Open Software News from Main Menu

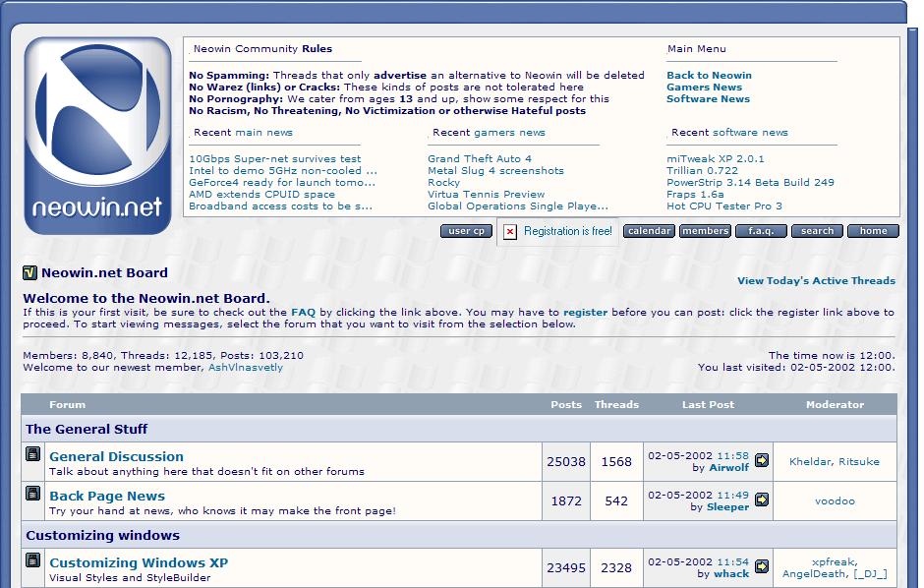pos(708,99)
